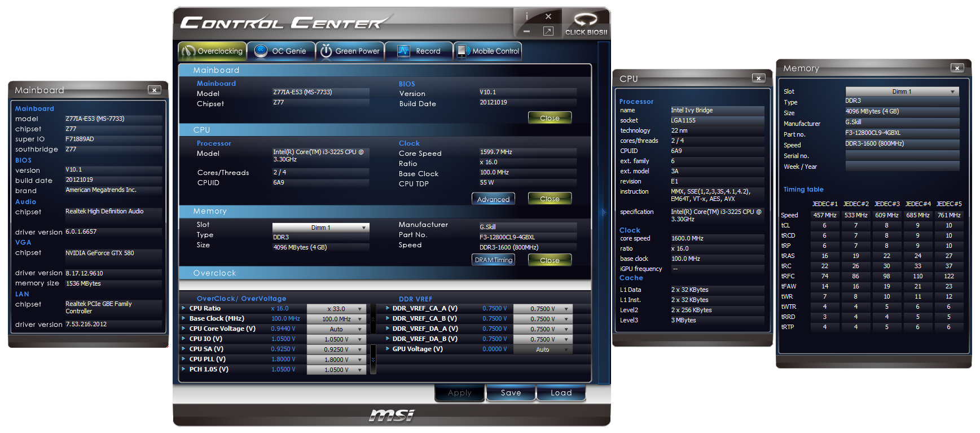Open the CPU Ratio x 33.0 dropdown

[337, 309]
